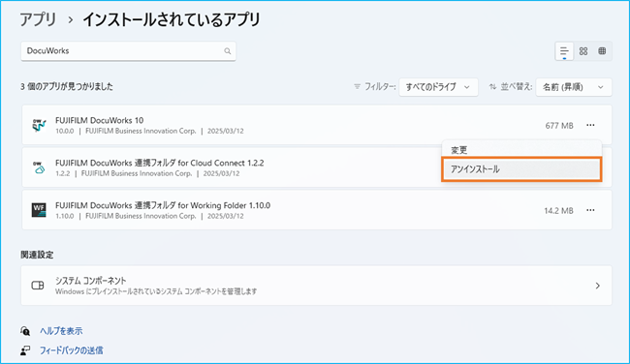Switch to grid view layout
The height and width of the screenshot is (364, 630).
click(583, 51)
